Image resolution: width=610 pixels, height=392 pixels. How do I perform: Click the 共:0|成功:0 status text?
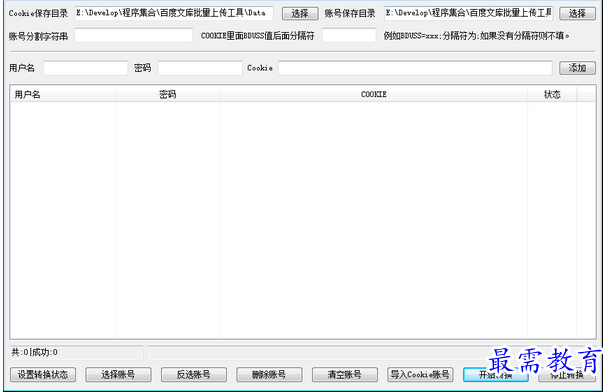point(34,353)
